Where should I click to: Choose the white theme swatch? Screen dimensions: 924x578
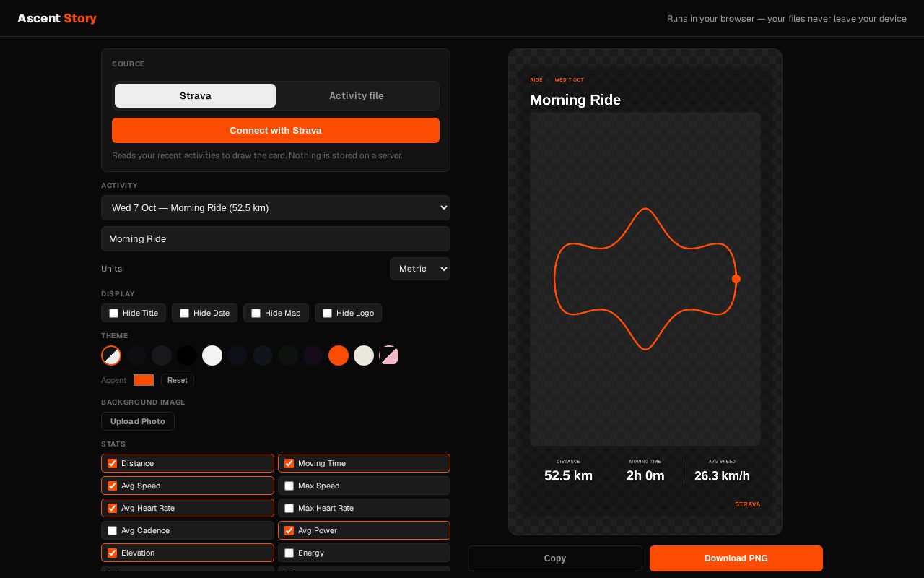[212, 355]
